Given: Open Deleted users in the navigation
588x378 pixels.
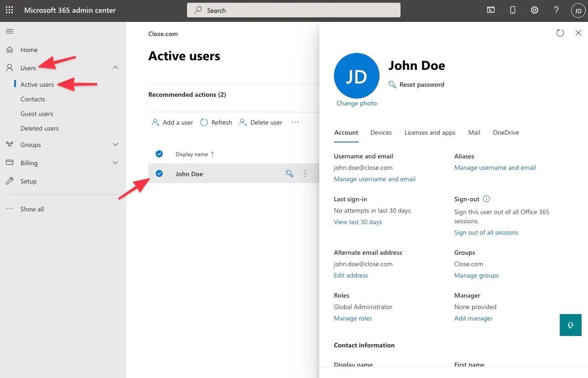Looking at the screenshot, I should (40, 128).
